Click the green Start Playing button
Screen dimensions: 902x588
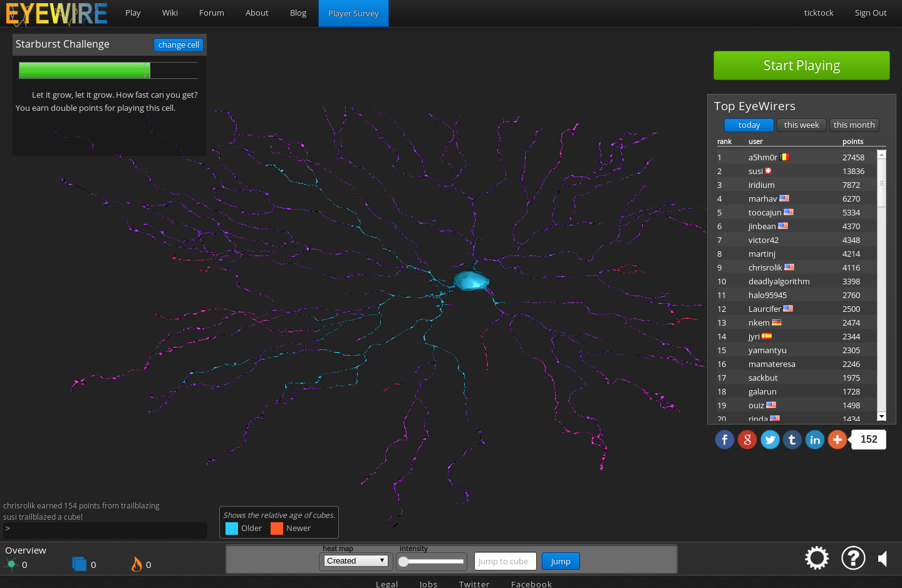(802, 66)
